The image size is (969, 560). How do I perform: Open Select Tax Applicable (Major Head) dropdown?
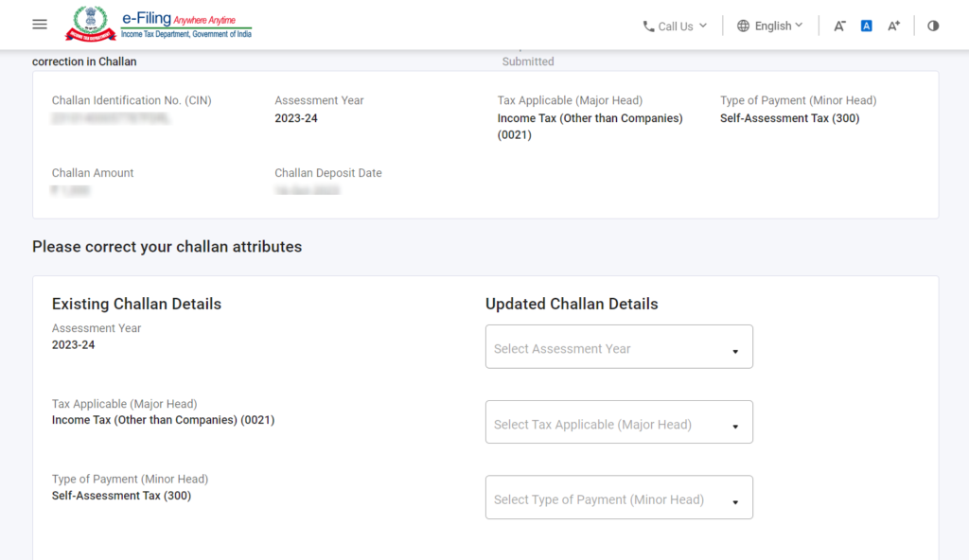pyautogui.click(x=619, y=422)
